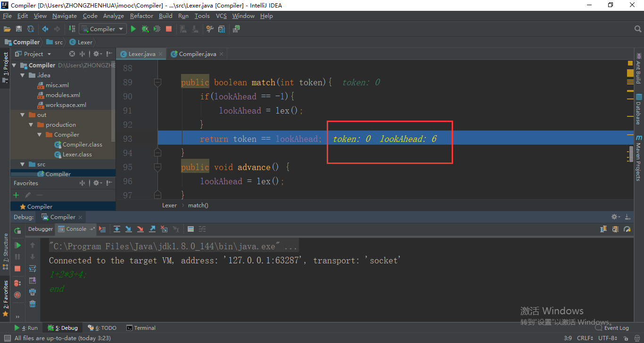644x343 pixels.
Task: Step Over with the debugger toolbar icon
Action: (x=116, y=229)
